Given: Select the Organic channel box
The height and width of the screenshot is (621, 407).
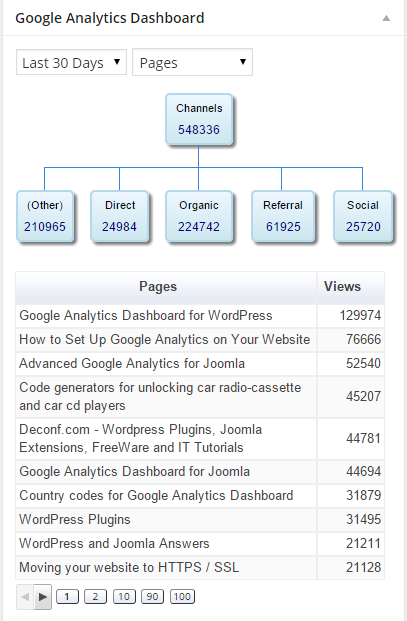Looking at the screenshot, I should 199,216.
